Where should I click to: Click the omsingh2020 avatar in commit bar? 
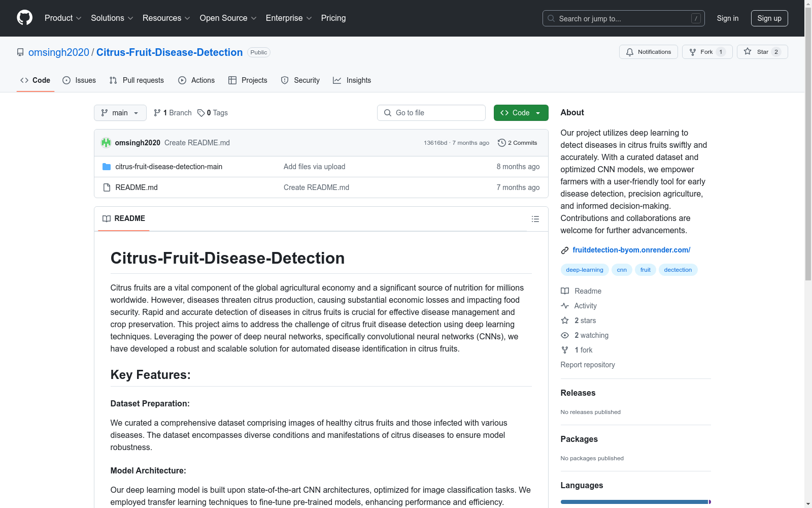(x=106, y=143)
